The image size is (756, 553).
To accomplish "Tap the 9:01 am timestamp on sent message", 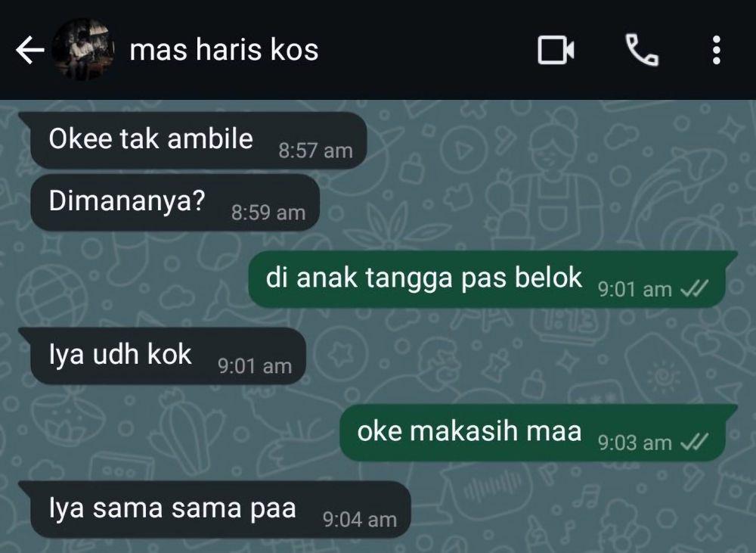I will point(634,289).
